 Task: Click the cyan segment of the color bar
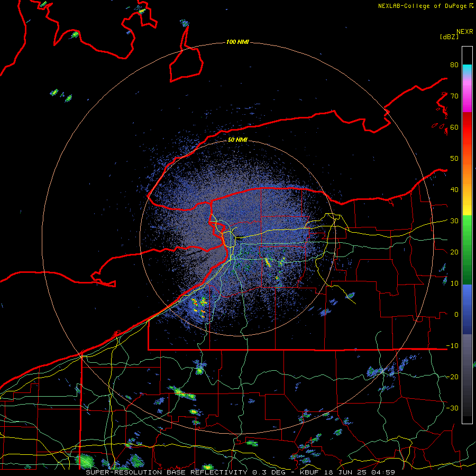point(467,70)
